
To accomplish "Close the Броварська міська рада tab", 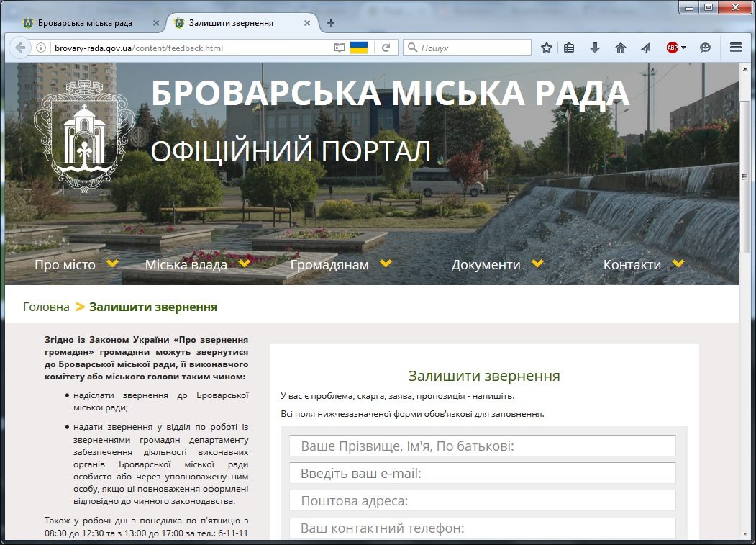I will pos(156,23).
